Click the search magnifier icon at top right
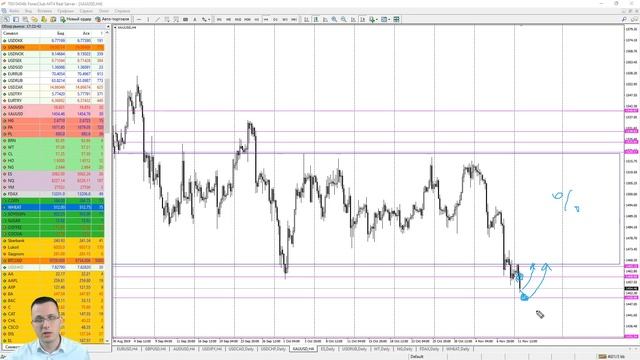640x360 pixels. [x=624, y=19]
